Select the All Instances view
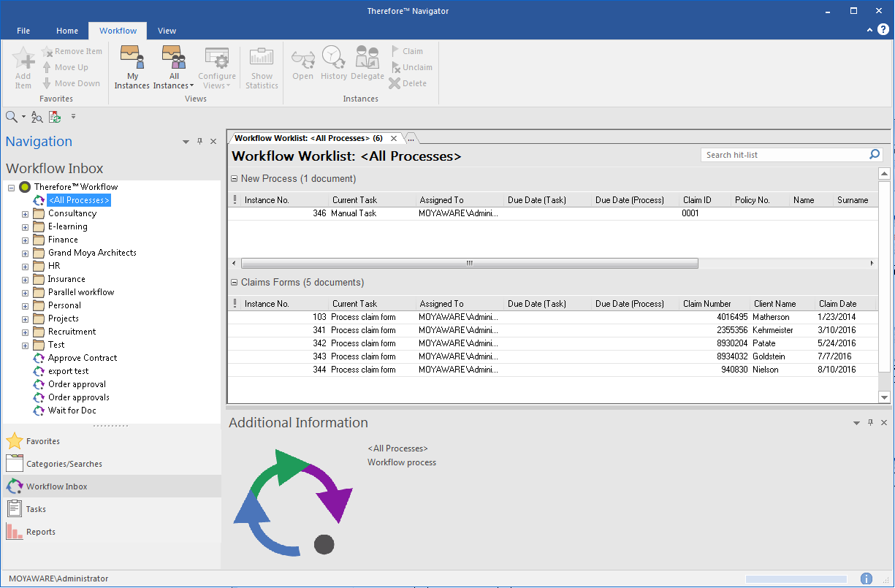 (x=172, y=66)
